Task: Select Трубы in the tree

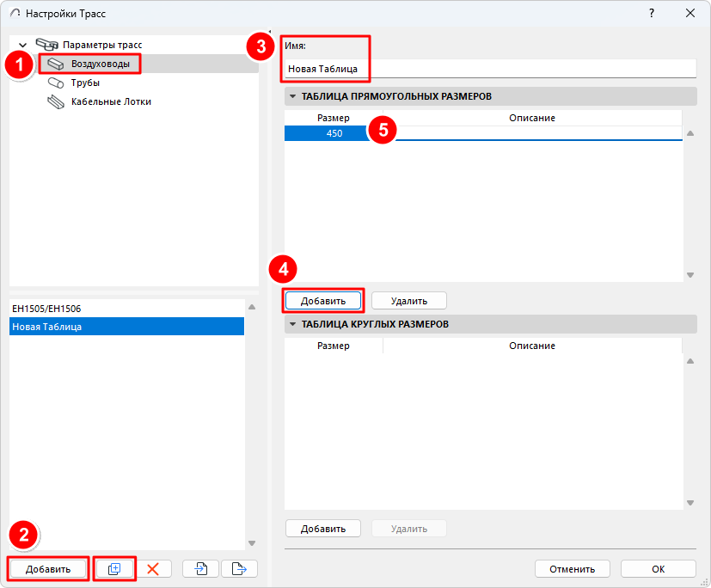Action: pyautogui.click(x=85, y=83)
